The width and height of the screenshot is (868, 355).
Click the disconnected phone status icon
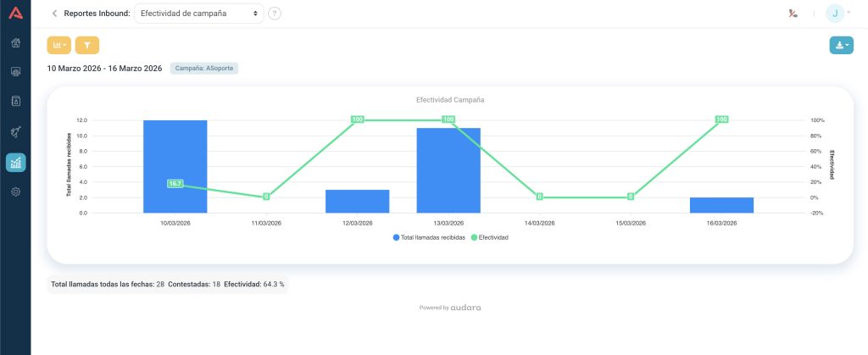coord(793,14)
